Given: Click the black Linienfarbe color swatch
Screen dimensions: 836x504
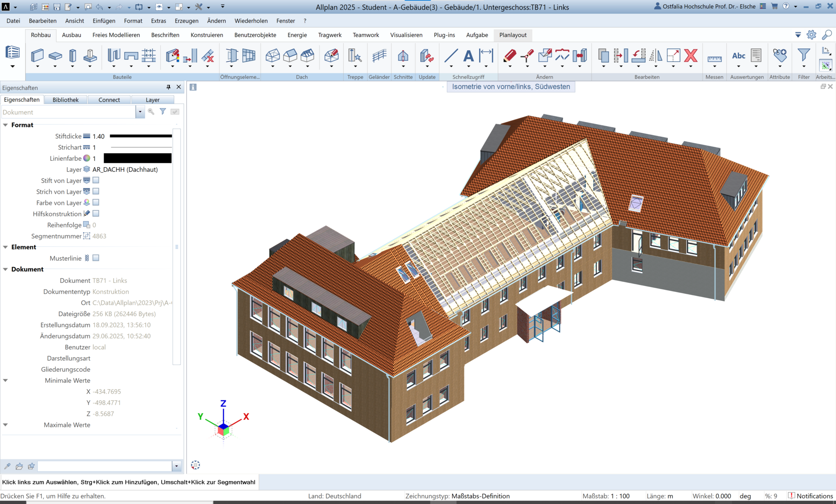Looking at the screenshot, I should click(137, 158).
